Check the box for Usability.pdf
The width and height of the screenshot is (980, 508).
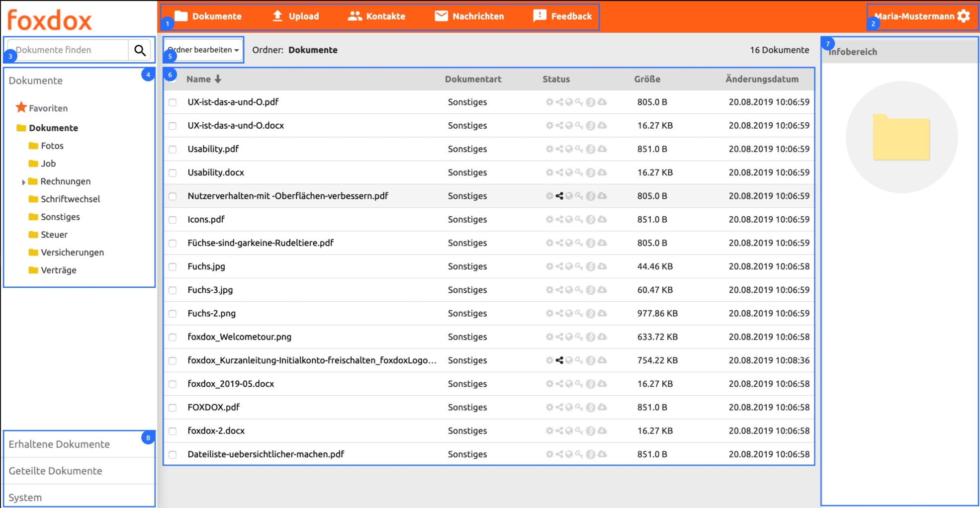(x=173, y=149)
